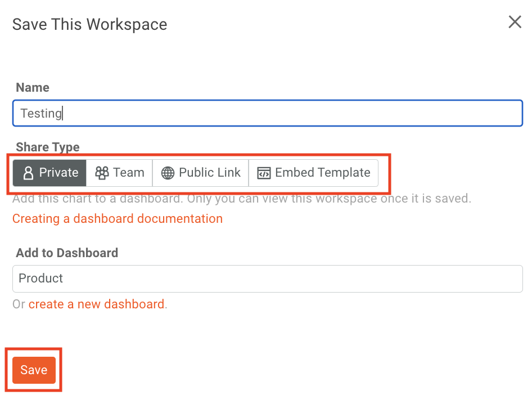Screen dimensions: 532x395
Task: Open Creating a dashboard documentation link
Action: (x=118, y=218)
